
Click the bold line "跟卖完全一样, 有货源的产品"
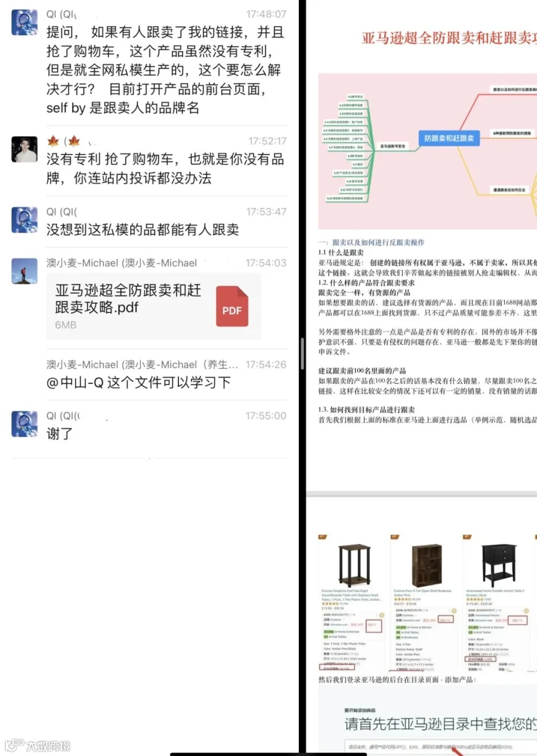coord(364,292)
